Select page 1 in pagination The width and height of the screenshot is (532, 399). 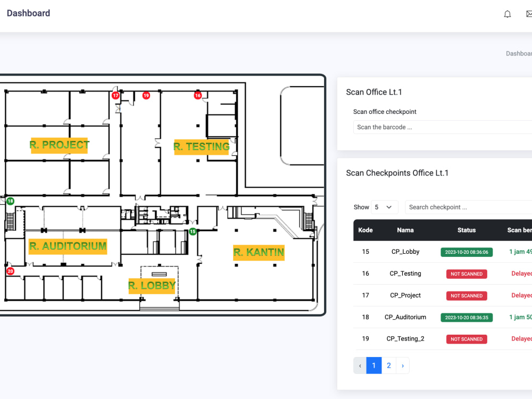coord(374,365)
